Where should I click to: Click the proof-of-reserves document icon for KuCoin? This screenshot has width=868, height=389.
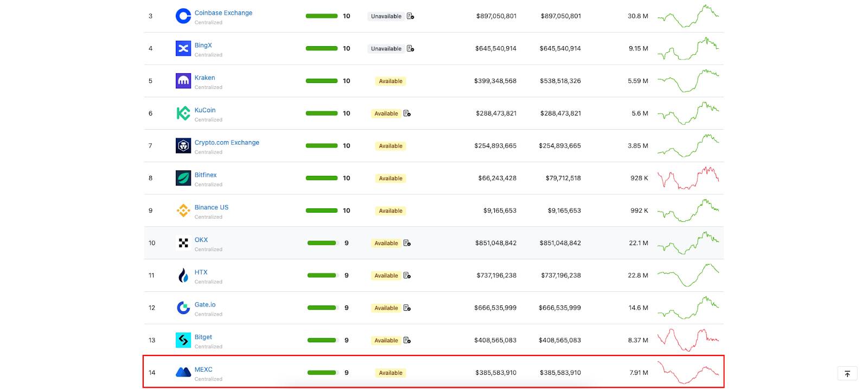point(407,113)
